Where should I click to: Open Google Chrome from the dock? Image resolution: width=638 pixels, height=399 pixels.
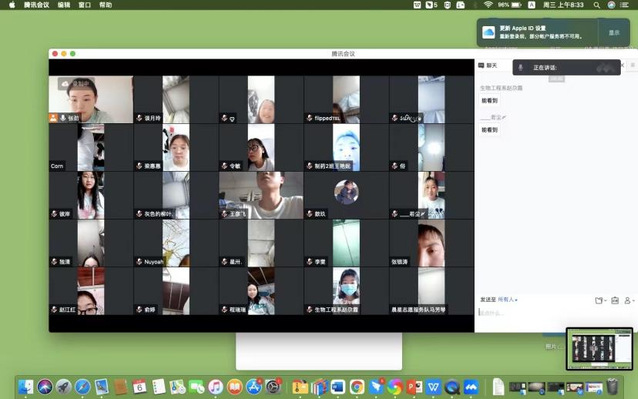coord(357,387)
